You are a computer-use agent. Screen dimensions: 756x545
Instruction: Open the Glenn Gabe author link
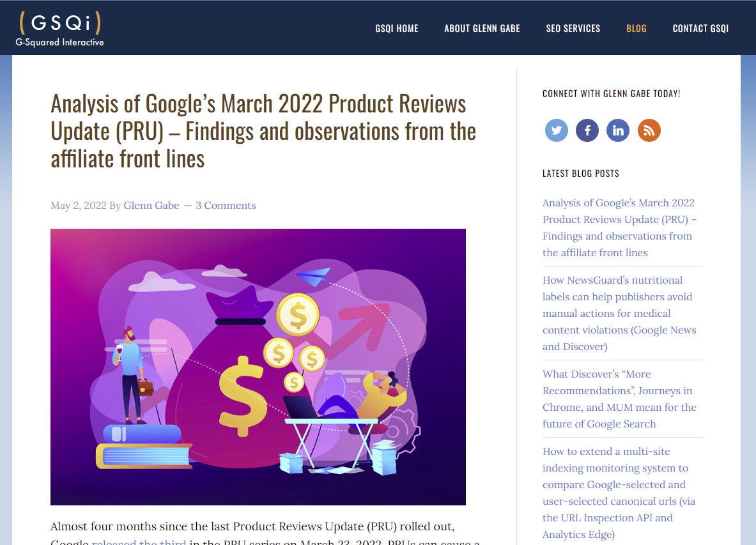(x=151, y=205)
